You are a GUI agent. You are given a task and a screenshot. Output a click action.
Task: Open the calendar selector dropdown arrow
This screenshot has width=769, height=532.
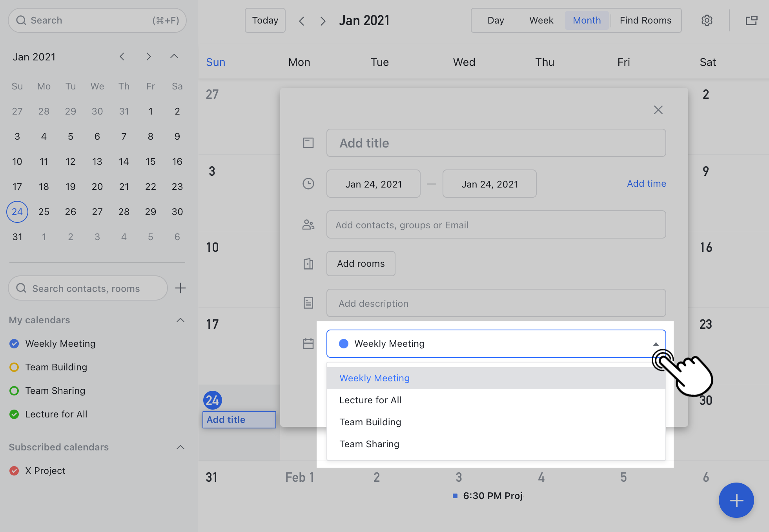pos(655,343)
